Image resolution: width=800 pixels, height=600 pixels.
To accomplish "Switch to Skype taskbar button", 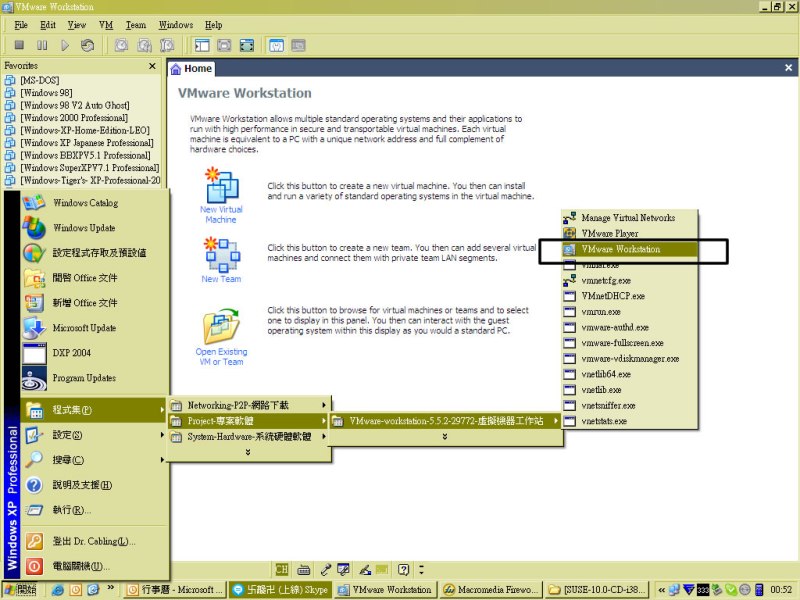I will (x=281, y=590).
